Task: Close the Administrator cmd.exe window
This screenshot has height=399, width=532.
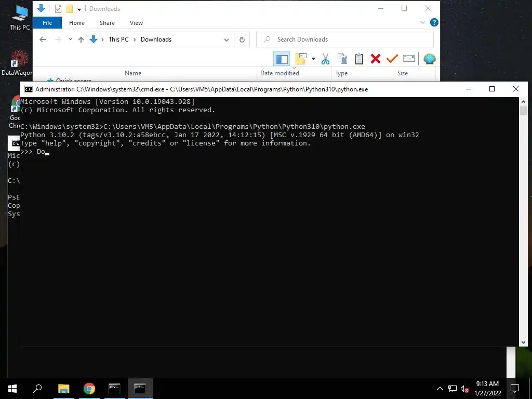Action: tap(516, 89)
